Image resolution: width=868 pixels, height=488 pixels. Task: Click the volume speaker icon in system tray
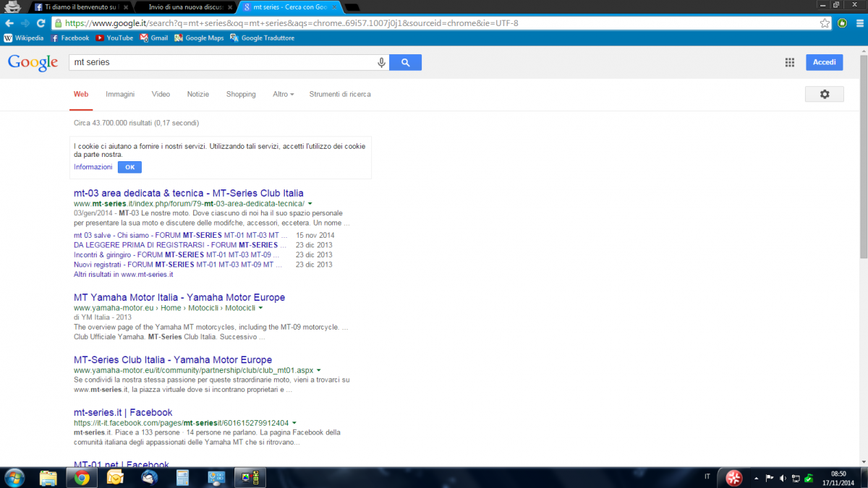coord(783,478)
